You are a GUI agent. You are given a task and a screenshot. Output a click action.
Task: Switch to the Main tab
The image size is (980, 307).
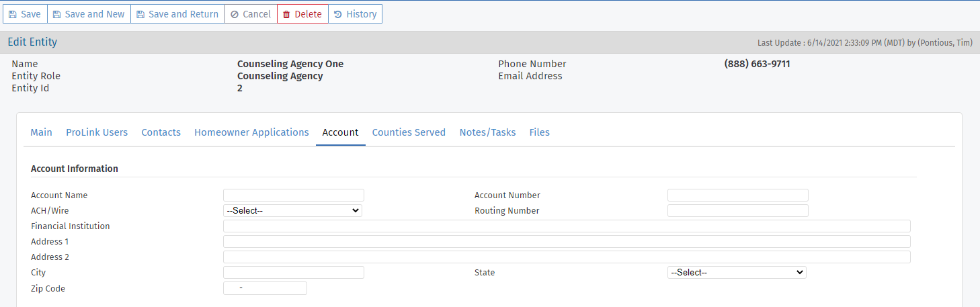[x=41, y=132]
